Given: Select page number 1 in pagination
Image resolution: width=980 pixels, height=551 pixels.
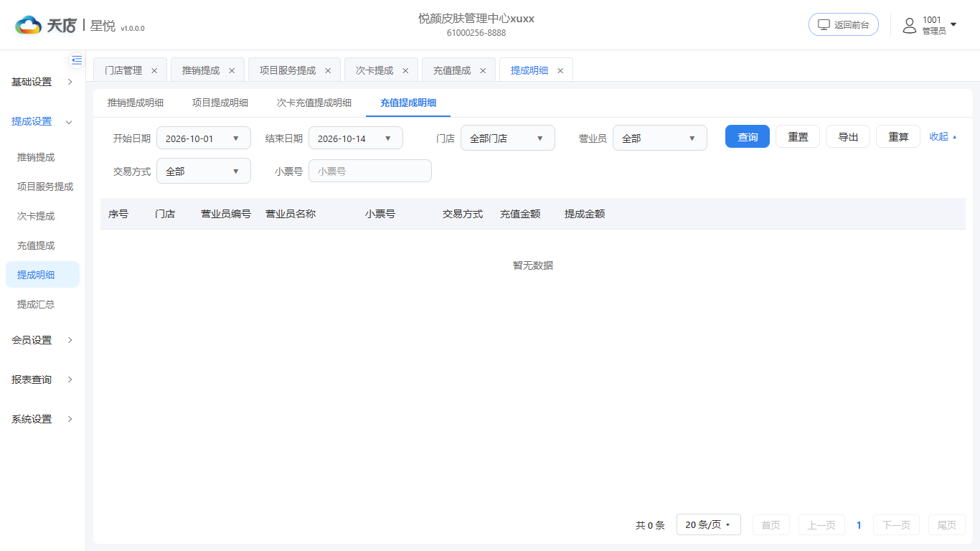Looking at the screenshot, I should (859, 525).
